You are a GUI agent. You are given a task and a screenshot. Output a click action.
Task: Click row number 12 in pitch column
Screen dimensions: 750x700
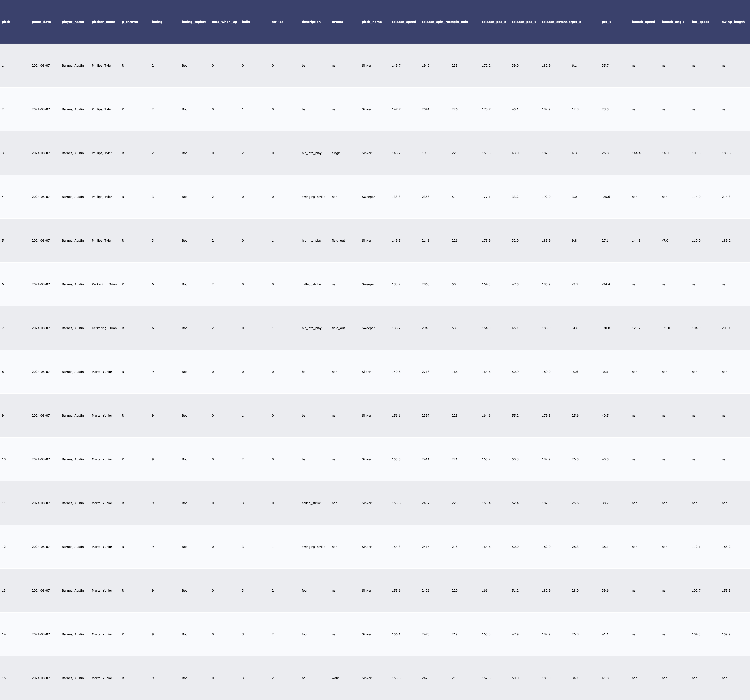(x=4, y=547)
